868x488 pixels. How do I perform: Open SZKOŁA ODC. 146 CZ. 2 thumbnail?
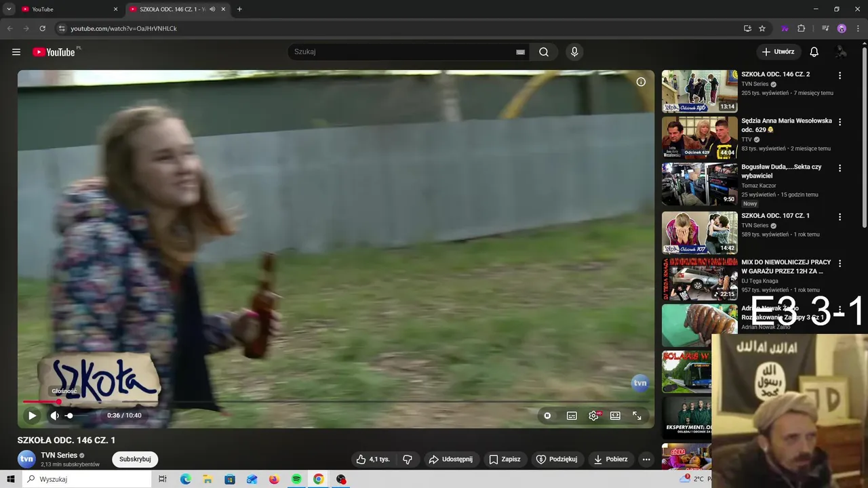[x=699, y=91]
